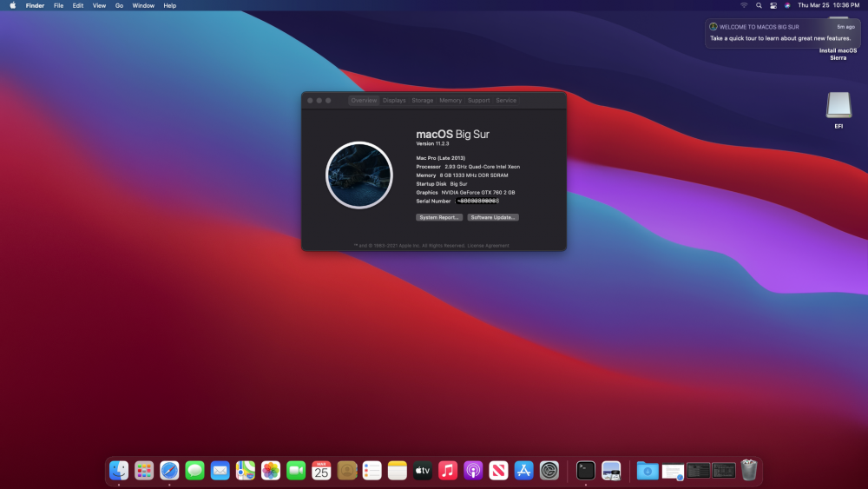Open Photos app in the Dock
The height and width of the screenshot is (489, 868).
coord(271,471)
